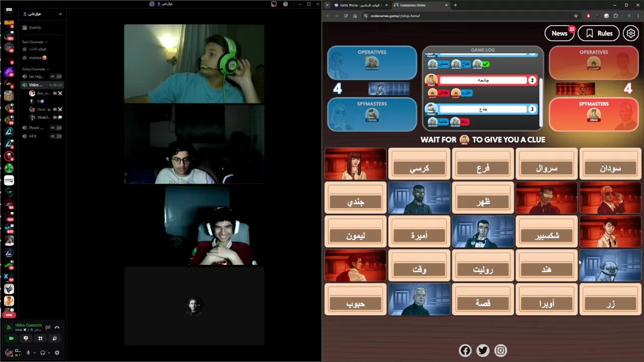Select the شكسبير word card
The image size is (644, 362).
tap(546, 231)
